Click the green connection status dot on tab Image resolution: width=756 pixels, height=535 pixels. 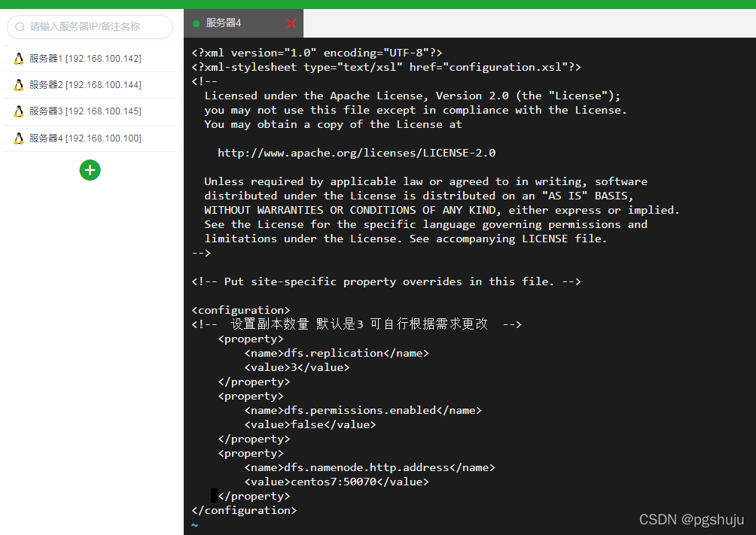click(196, 23)
